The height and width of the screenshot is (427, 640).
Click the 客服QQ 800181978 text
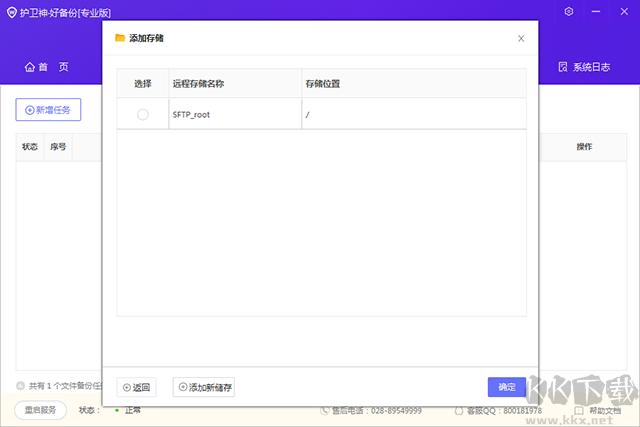click(504, 411)
